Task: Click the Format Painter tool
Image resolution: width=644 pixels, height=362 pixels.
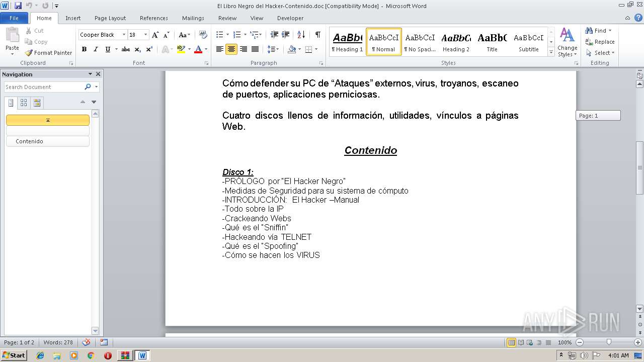Action: pos(48,53)
